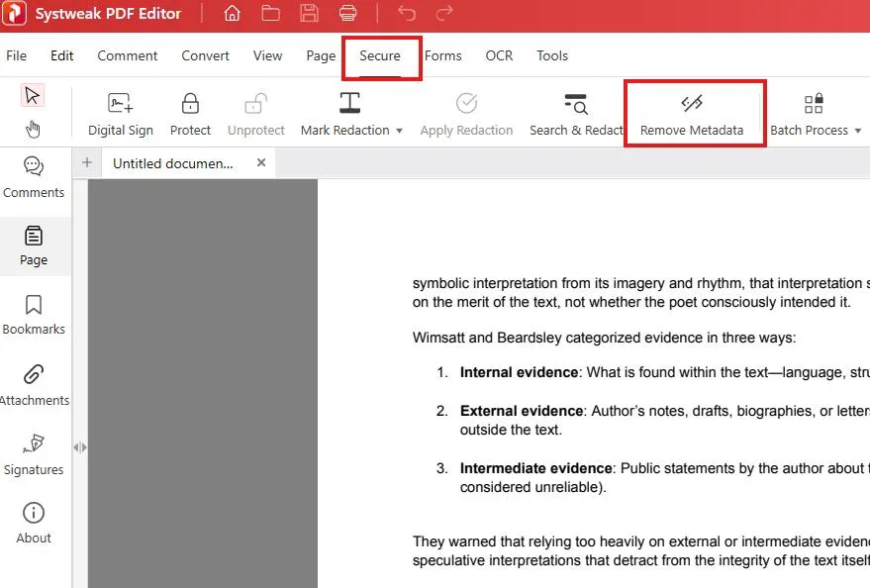Viewport: 870px width, 588px height.
Task: Select the Unprotect option
Action: [255, 111]
